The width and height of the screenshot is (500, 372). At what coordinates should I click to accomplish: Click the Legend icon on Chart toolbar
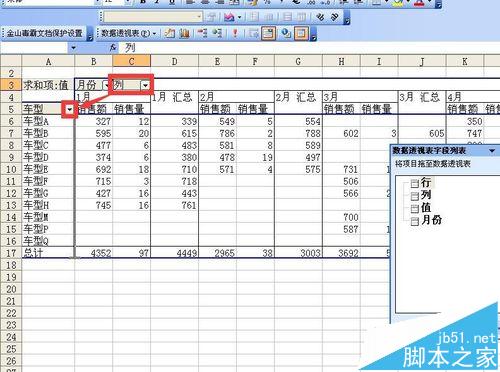pyautogui.click(x=254, y=17)
